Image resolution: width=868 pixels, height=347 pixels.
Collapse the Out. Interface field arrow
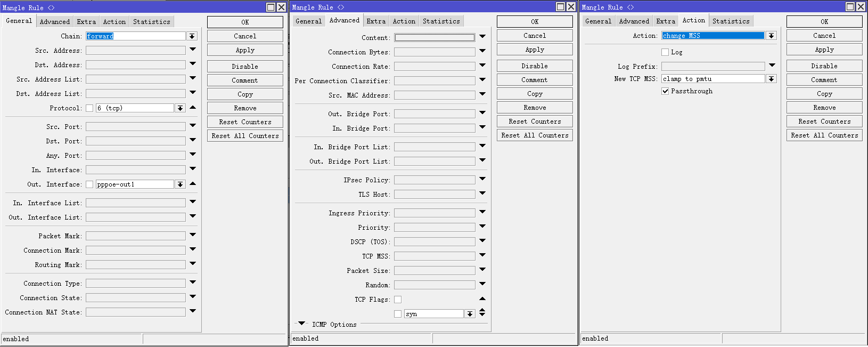tap(193, 184)
